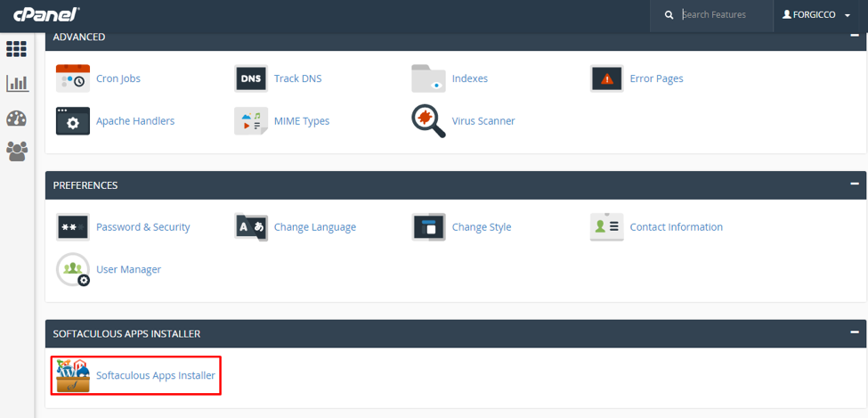Open the FORGICCO user dropdown
Image resolution: width=868 pixels, height=418 pixels.
pyautogui.click(x=816, y=15)
